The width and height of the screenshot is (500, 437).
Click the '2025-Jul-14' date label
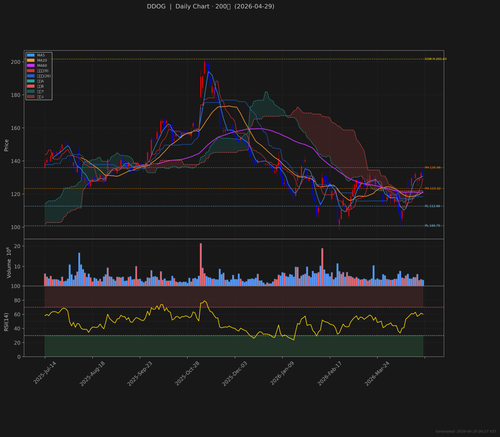45,373
